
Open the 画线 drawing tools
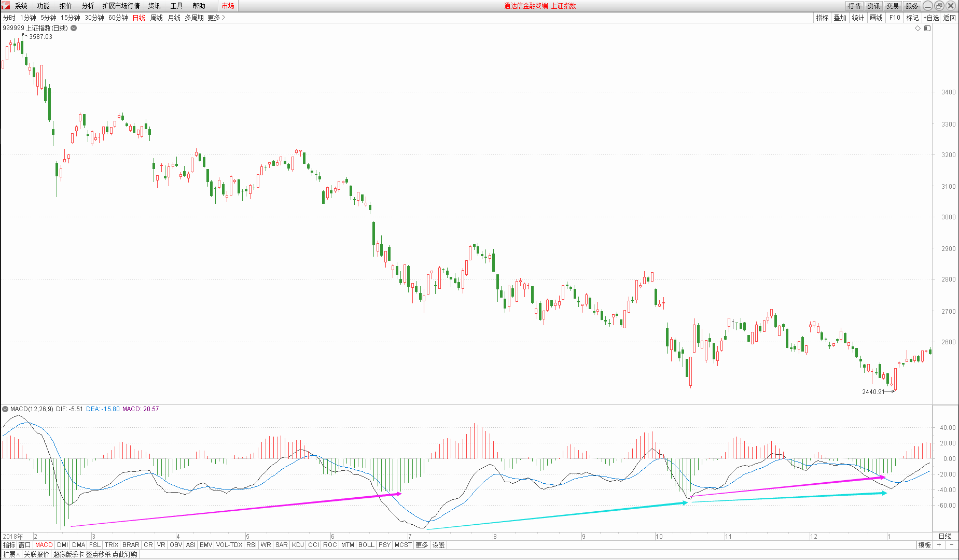[x=876, y=18]
